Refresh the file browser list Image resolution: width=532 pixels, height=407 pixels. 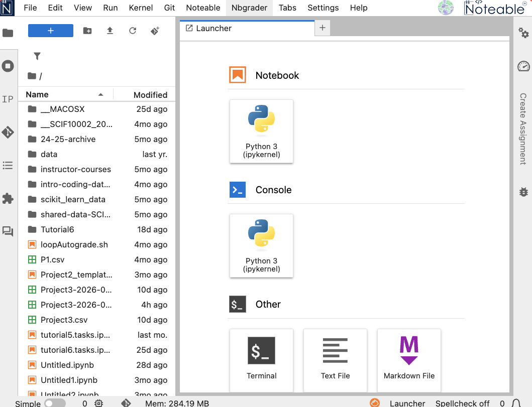pos(133,31)
